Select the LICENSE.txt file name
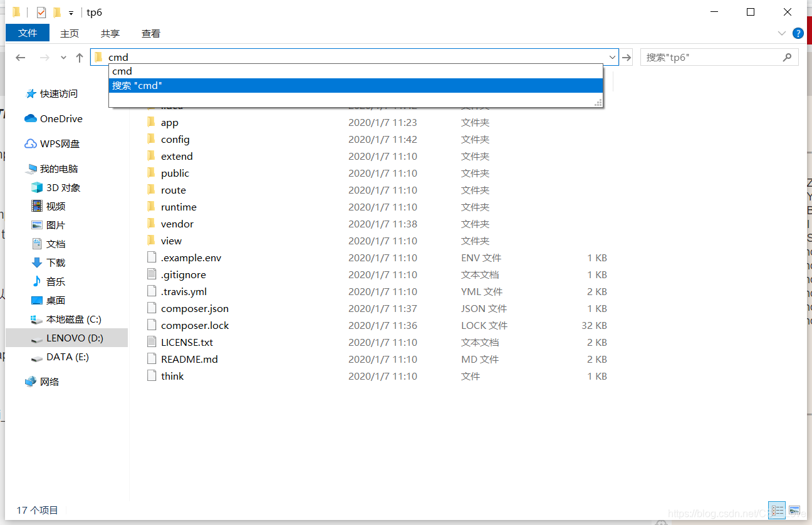 tap(187, 343)
